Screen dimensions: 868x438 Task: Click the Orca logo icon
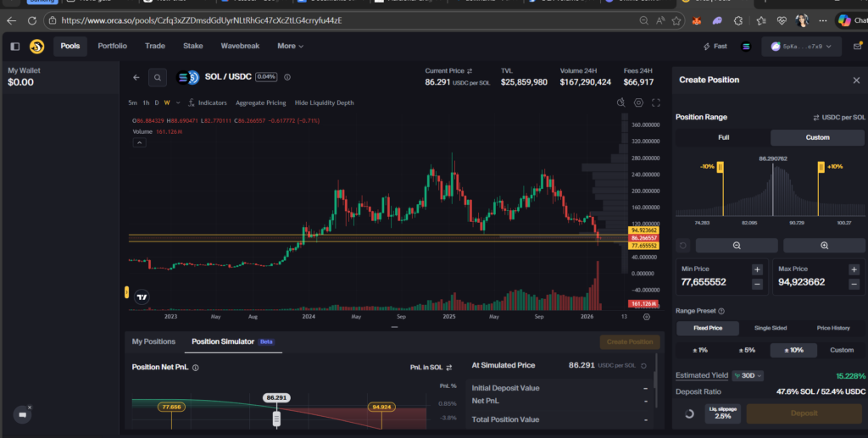tap(36, 47)
